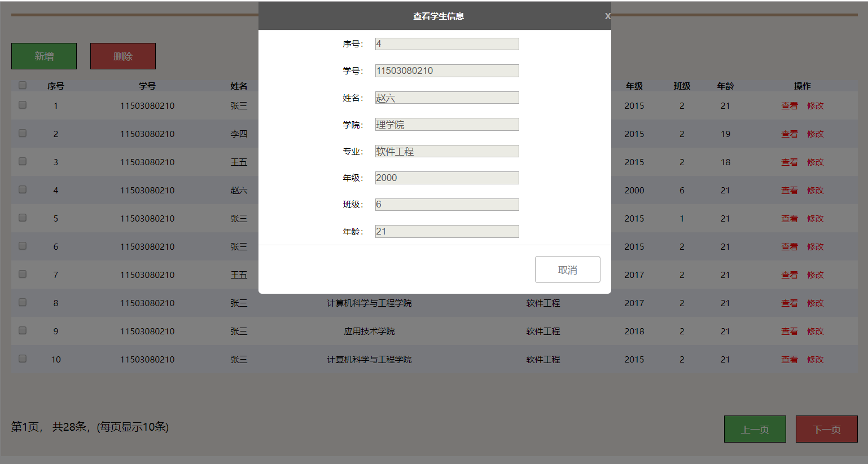Click 应用技术学院 cell in row 9
The height and width of the screenshot is (464, 868).
369,332
